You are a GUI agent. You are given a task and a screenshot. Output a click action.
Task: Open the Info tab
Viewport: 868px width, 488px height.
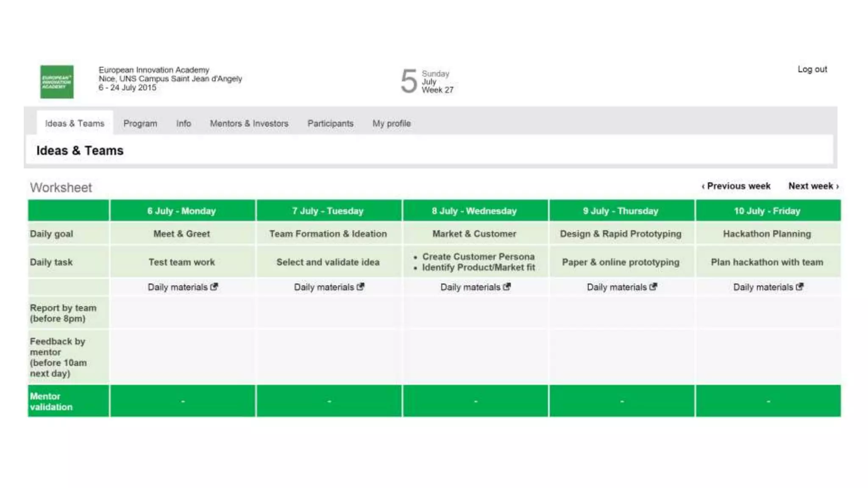point(184,123)
